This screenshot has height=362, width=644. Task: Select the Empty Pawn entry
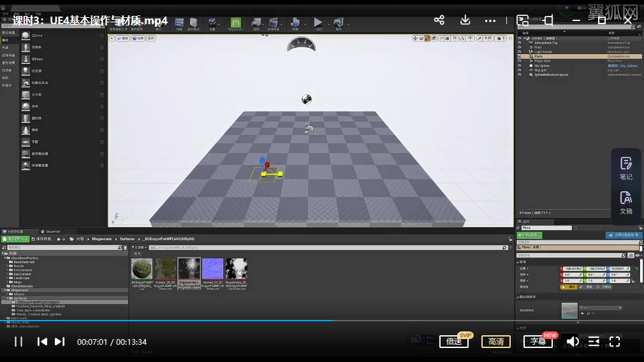tap(62, 59)
